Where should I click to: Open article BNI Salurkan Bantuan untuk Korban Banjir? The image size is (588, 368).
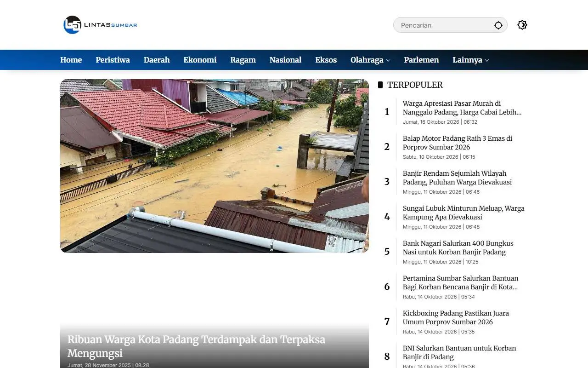point(459,352)
